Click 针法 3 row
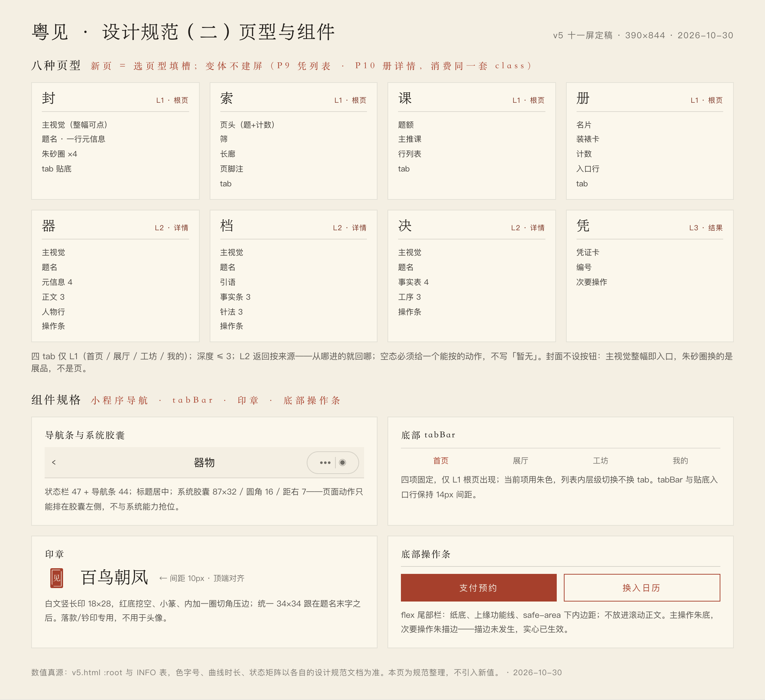 [232, 312]
